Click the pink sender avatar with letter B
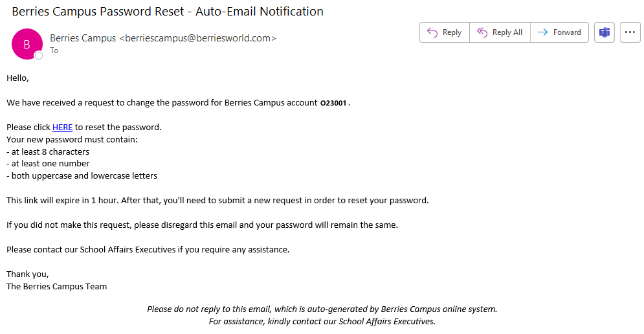 pyautogui.click(x=27, y=44)
